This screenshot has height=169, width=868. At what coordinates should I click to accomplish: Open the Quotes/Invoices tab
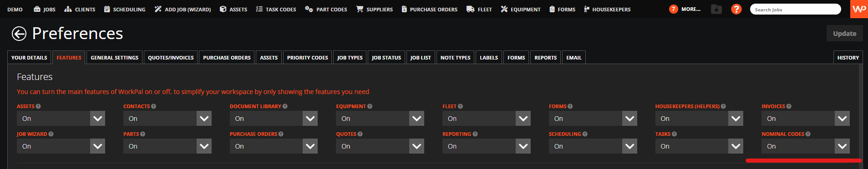point(171,58)
